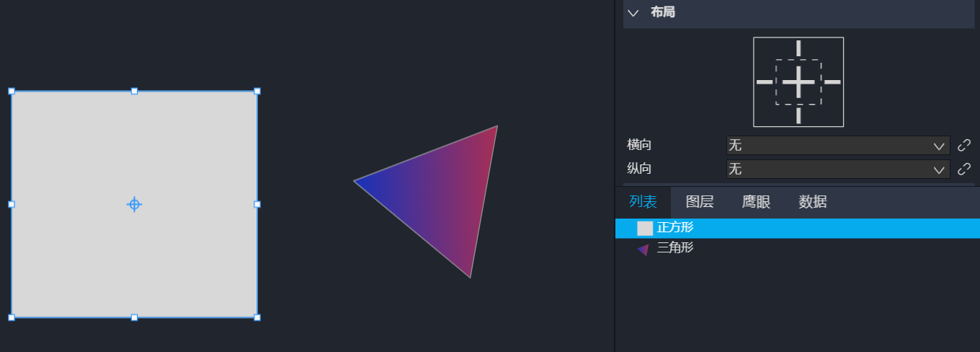Viewport: 980px width, 352px height.
Task: Click the left anchor bar in layout widget
Action: click(x=765, y=82)
